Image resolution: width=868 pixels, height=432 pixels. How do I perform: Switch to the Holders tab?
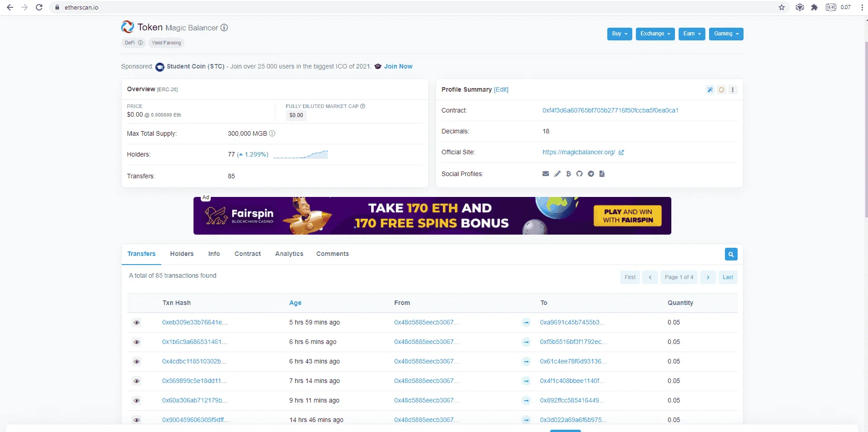pos(182,254)
